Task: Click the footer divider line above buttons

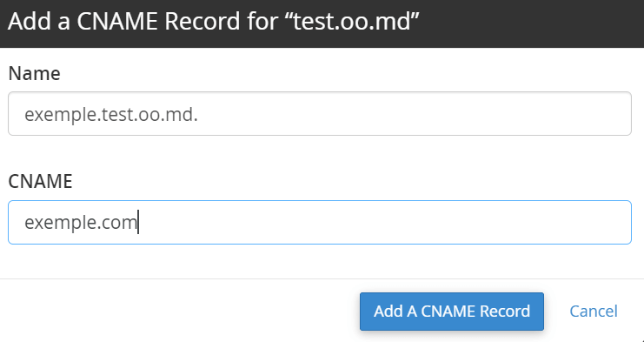Action: pyautogui.click(x=322, y=278)
